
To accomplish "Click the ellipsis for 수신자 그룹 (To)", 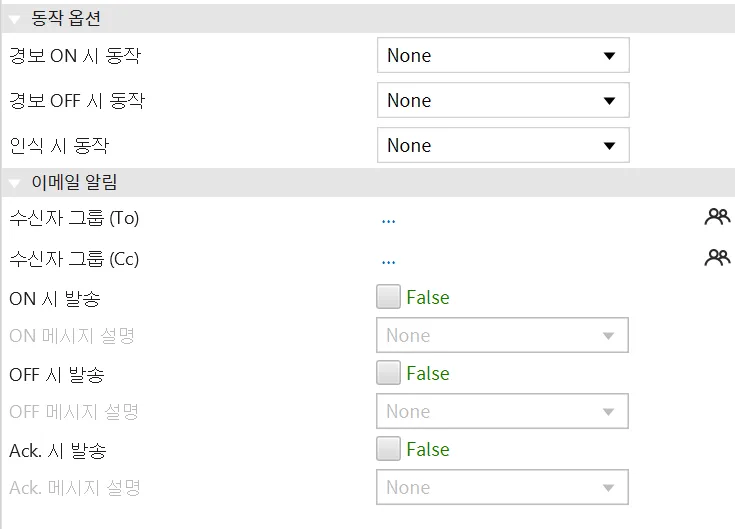I will point(389,221).
